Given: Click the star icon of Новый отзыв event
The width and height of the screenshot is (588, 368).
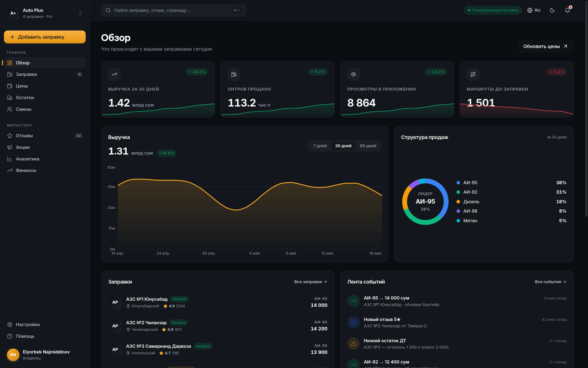Looking at the screenshot, I should point(353,322).
